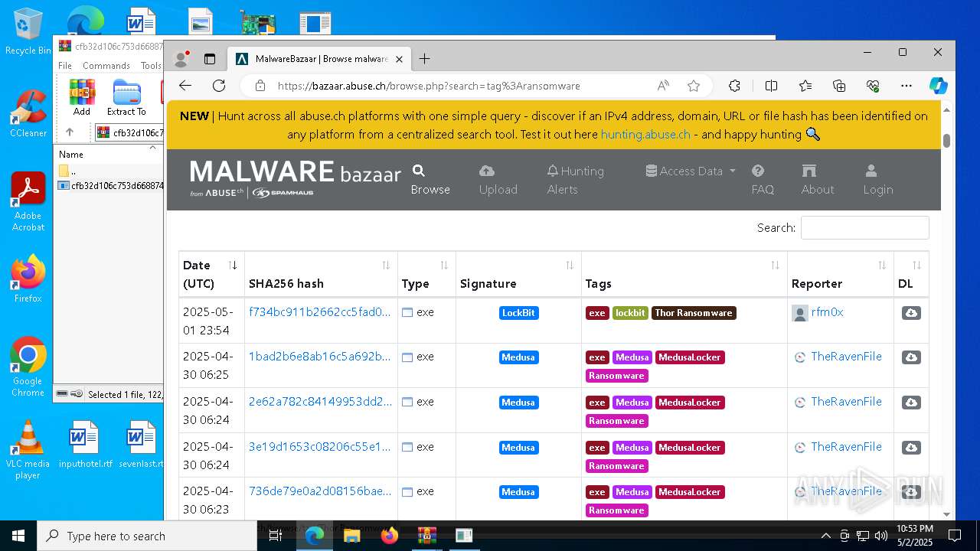This screenshot has width=980, height=551.
Task: Download the sample 1bad2b6e8ab
Action: coord(911,357)
